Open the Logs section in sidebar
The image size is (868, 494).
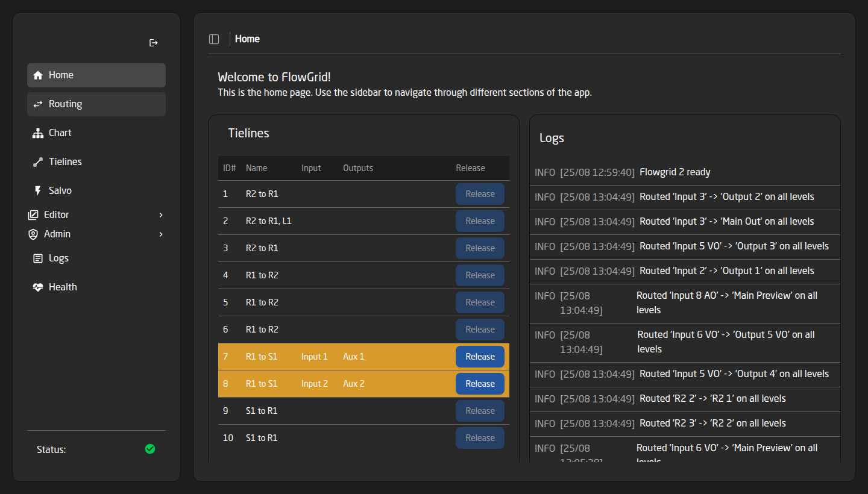click(x=96, y=258)
